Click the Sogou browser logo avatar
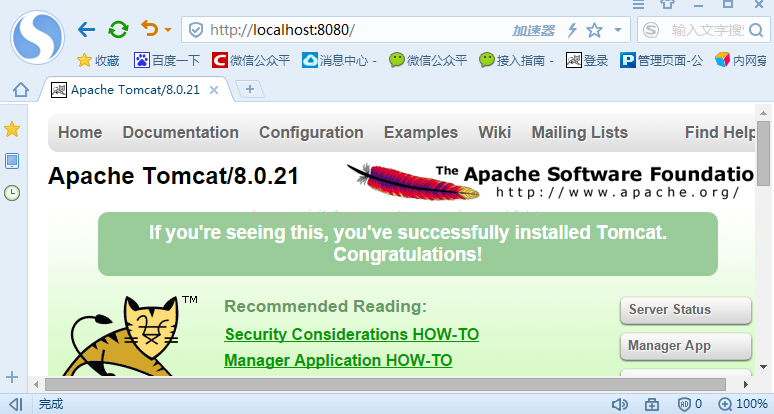This screenshot has width=774, height=414. 38,38
